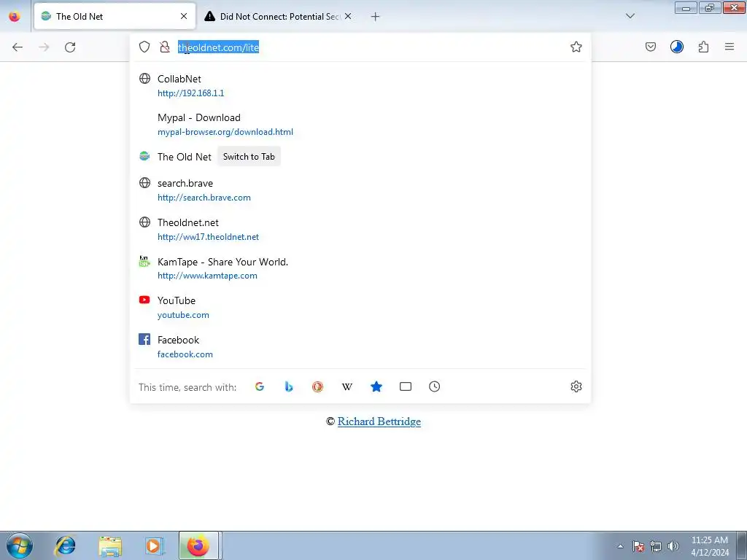Click the Facebook favicon in suggestions
747x560 pixels.
click(x=144, y=339)
